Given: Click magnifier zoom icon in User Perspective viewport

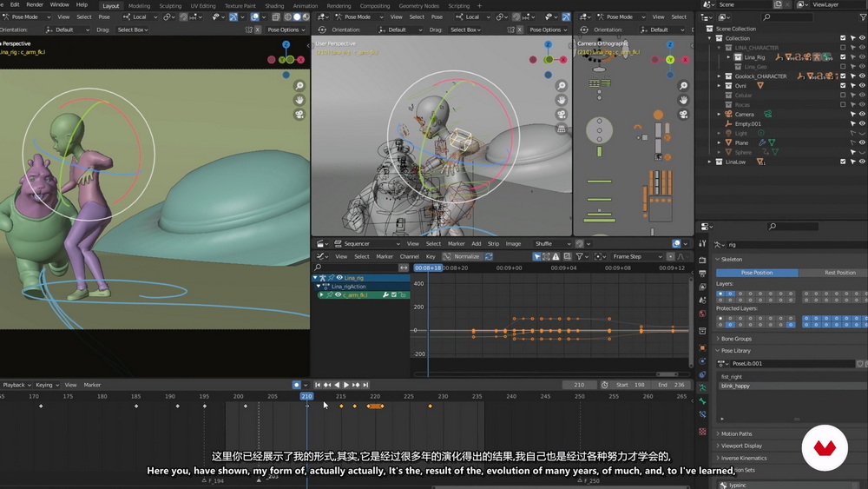Looking at the screenshot, I should [562, 86].
